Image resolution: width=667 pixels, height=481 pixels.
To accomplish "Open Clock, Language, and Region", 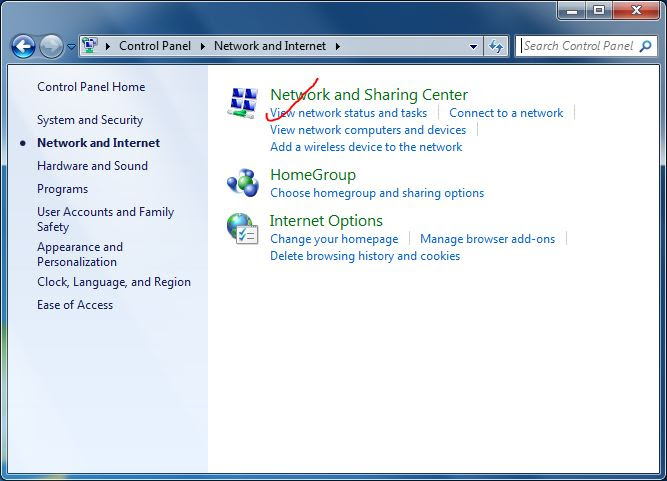I will [x=114, y=282].
